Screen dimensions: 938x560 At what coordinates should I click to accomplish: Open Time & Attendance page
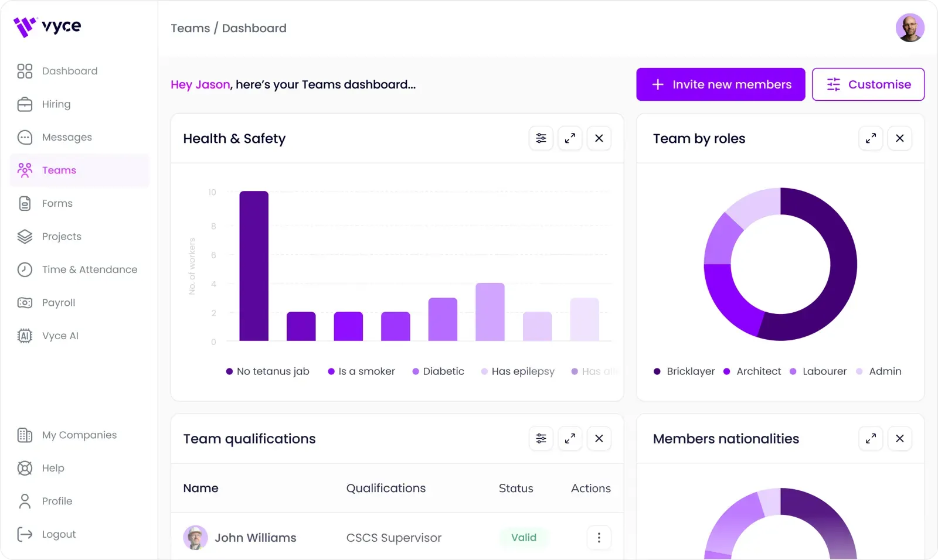(x=80, y=269)
